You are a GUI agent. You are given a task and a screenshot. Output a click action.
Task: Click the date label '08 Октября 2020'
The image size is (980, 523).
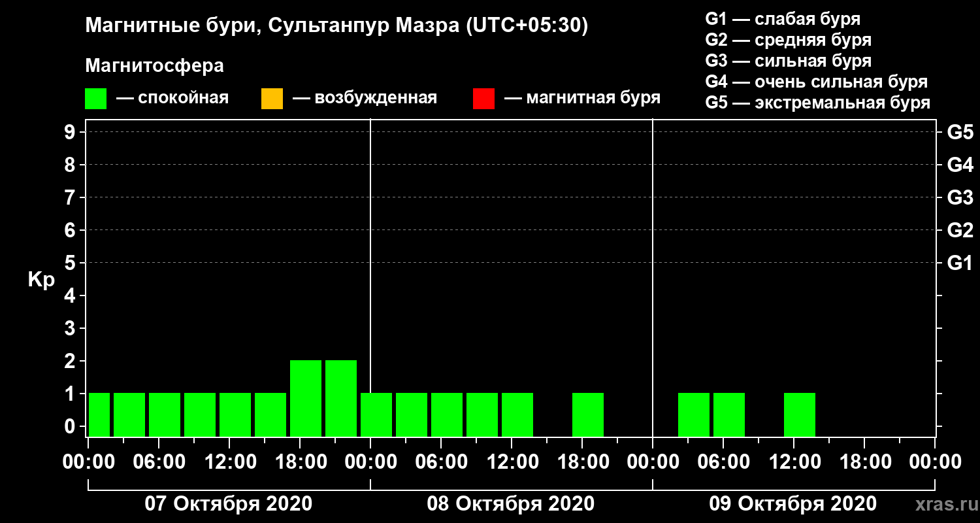(x=510, y=504)
